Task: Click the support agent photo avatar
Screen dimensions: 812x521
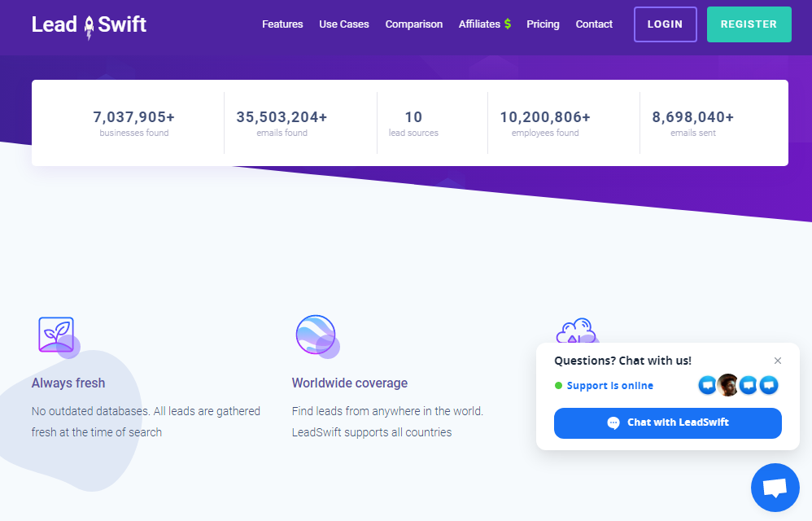Action: (727, 385)
